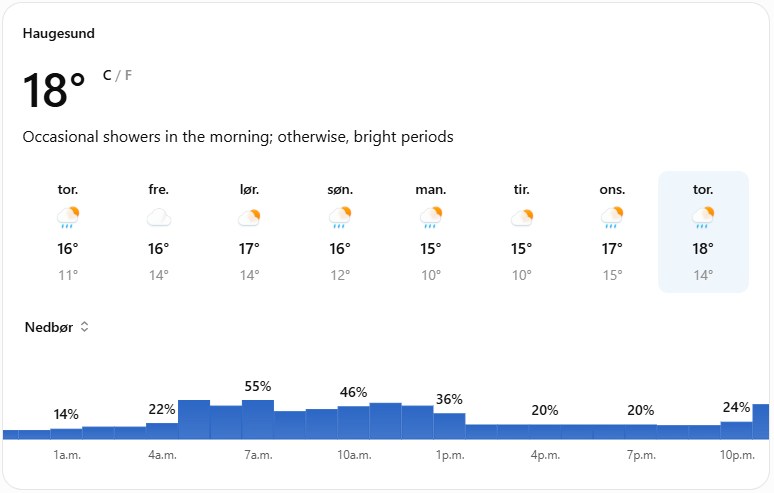The height and width of the screenshot is (493, 774).
Task: Click the partly sunny icon under tir.
Action: 522,218
